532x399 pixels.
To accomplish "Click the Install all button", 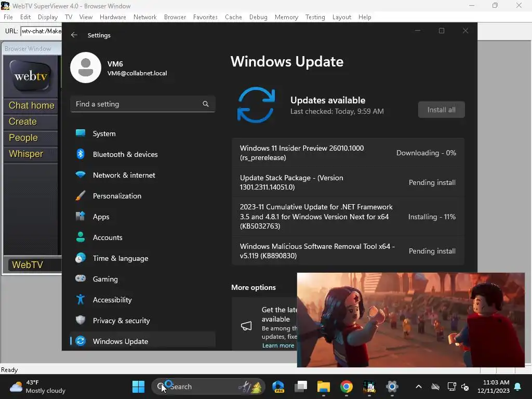I will (x=442, y=110).
